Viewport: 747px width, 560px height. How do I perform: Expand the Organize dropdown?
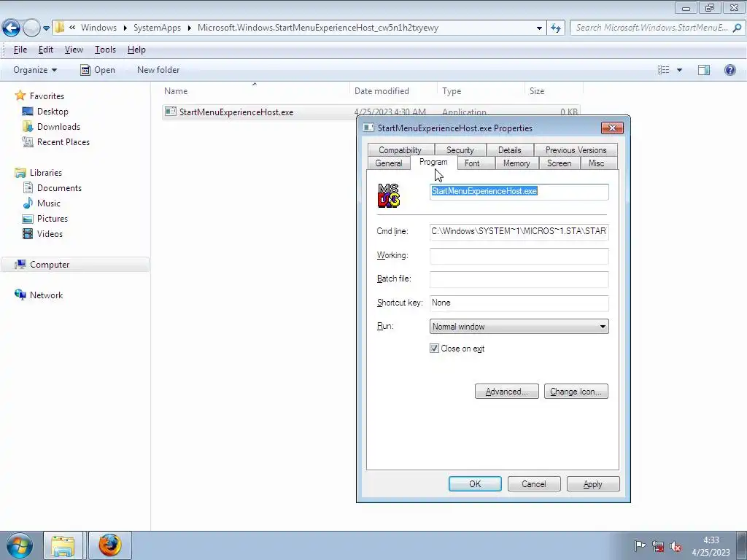point(35,70)
